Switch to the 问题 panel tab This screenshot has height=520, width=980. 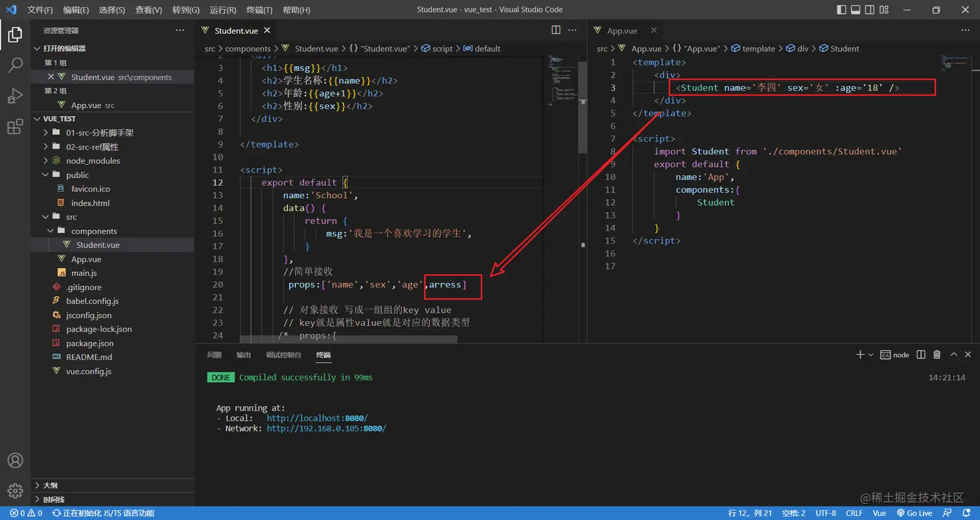tap(215, 355)
